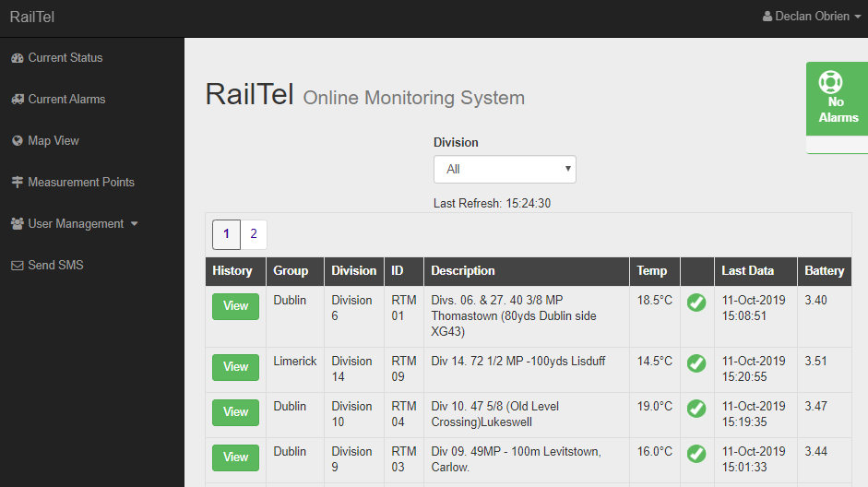
Task: View history for RTM 04 Lukeswell
Action: [x=235, y=412]
